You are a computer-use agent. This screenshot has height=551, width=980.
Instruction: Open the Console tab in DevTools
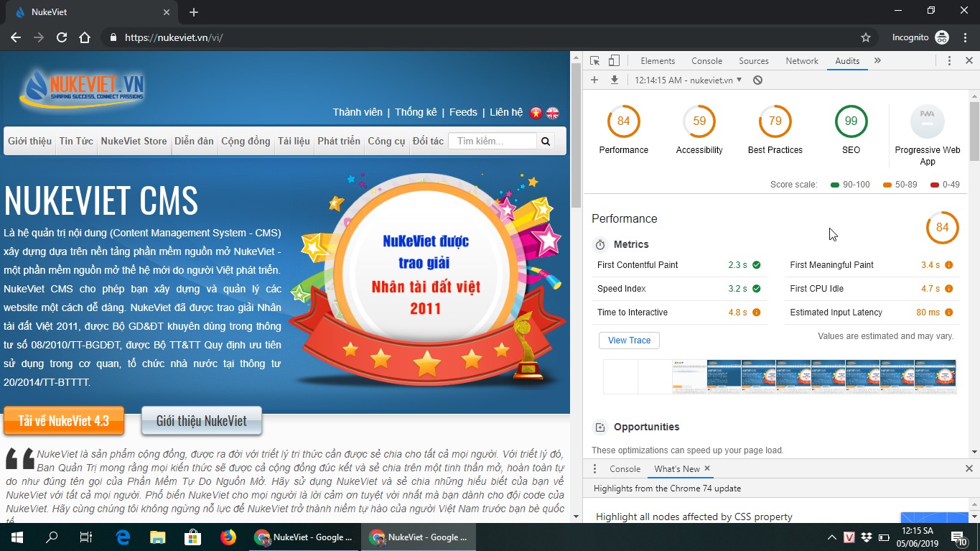pyautogui.click(x=707, y=61)
